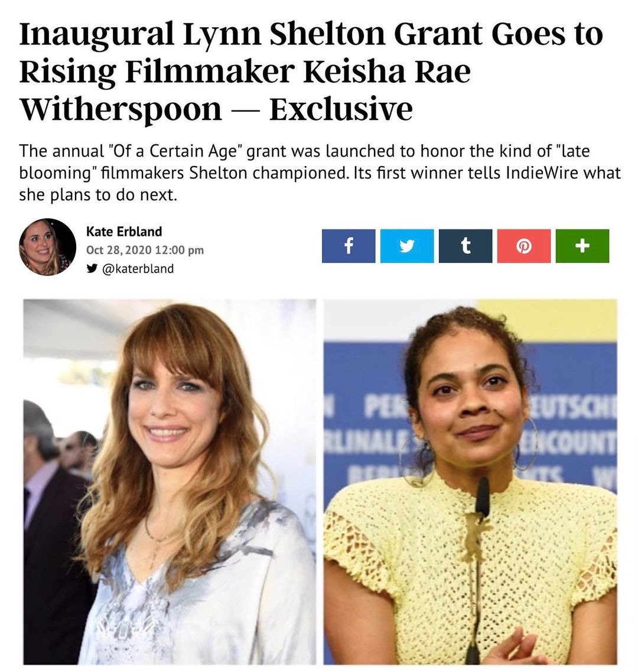Click the word Exclusive in headline

click(x=341, y=109)
